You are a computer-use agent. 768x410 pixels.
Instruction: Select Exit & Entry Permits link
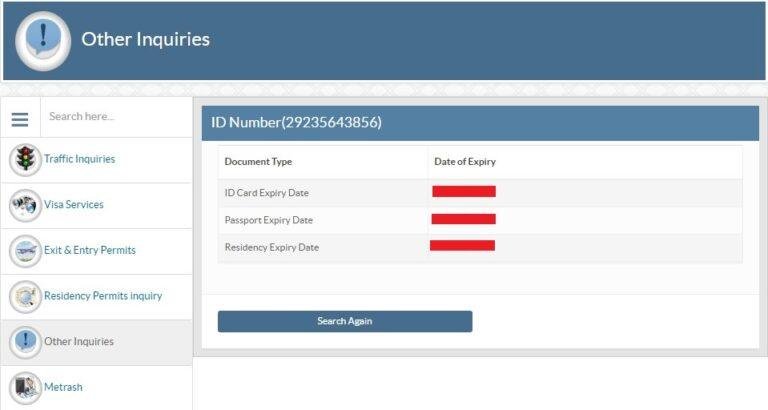pyautogui.click(x=89, y=251)
